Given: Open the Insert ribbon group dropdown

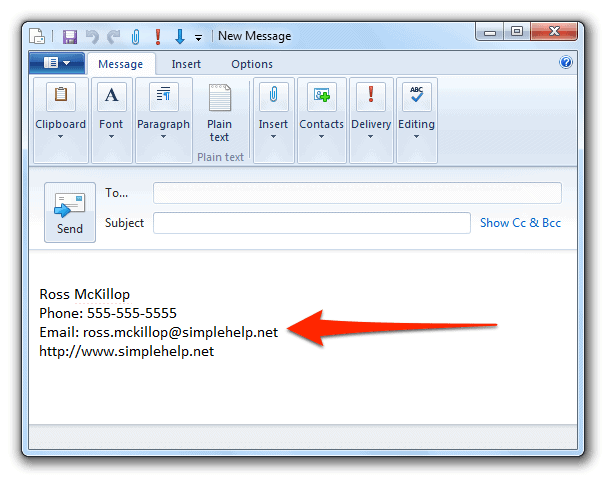Looking at the screenshot, I should 273,119.
